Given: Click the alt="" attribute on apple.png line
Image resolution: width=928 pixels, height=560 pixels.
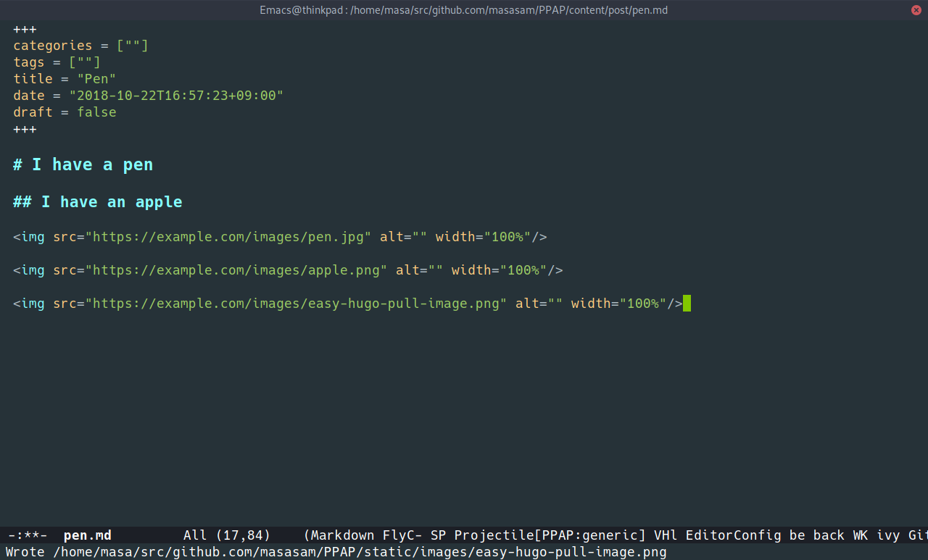Looking at the screenshot, I should click(x=420, y=270).
